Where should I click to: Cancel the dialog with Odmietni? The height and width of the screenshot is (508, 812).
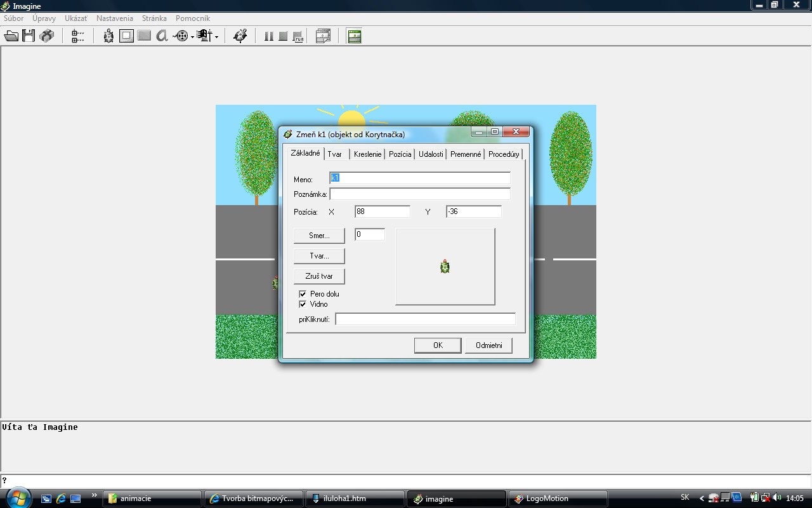pyautogui.click(x=489, y=345)
